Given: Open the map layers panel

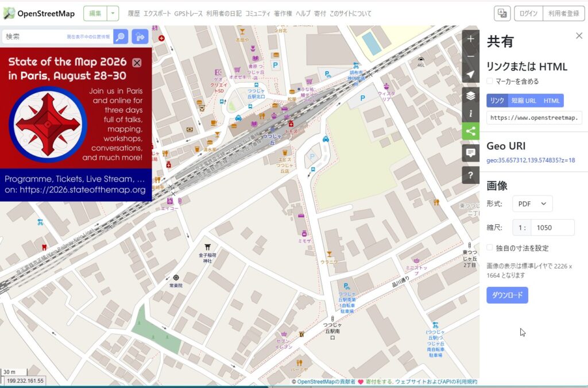Looking at the screenshot, I should pos(471,95).
